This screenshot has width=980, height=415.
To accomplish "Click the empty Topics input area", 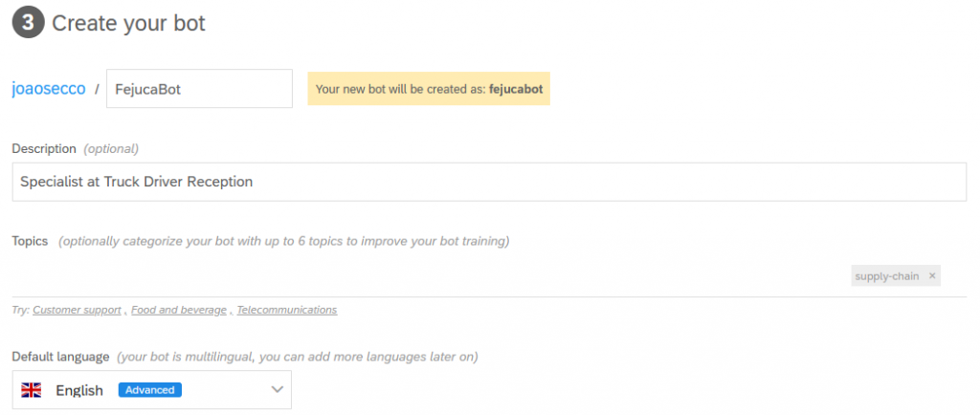I will [x=421, y=276].
